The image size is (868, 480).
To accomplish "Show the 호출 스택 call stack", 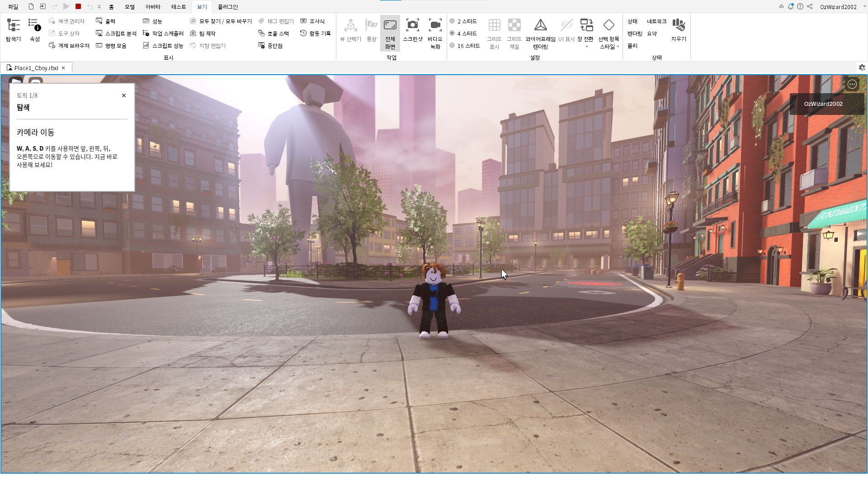I will (274, 33).
